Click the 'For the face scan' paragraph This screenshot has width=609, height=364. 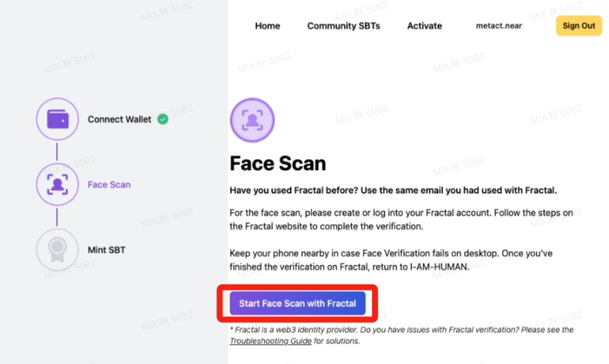401,219
